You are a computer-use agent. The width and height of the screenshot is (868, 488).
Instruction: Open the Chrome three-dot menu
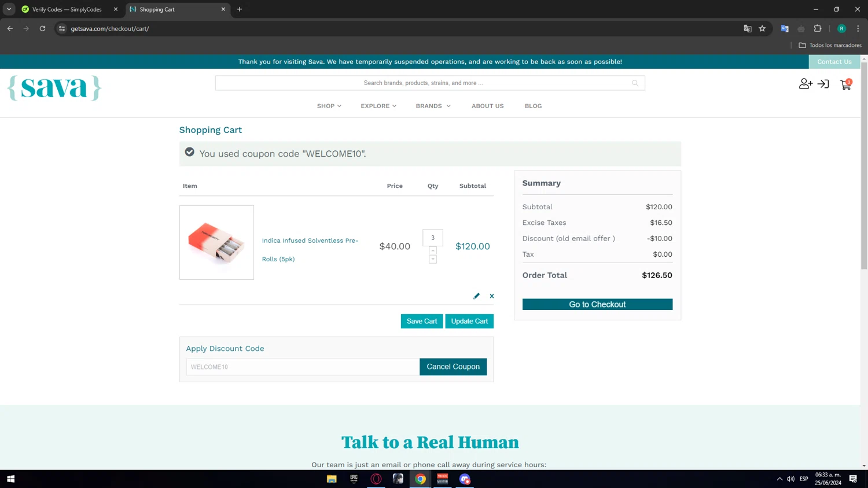pos(858,28)
